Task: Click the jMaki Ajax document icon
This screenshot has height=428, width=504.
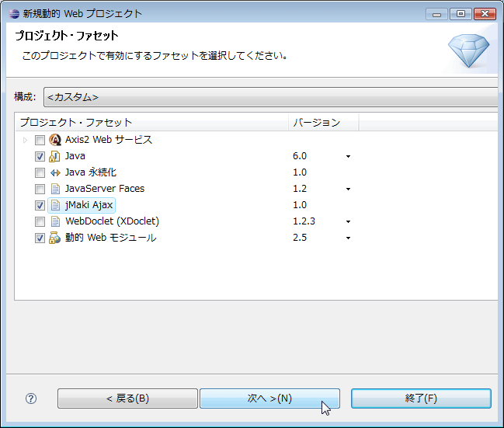Action: (55, 205)
